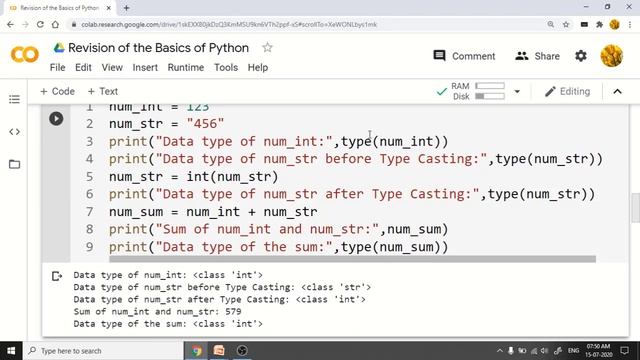Screen dimensions: 640x360
Task: Click the vertical page scrollbar thumb
Action: (x=635, y=208)
